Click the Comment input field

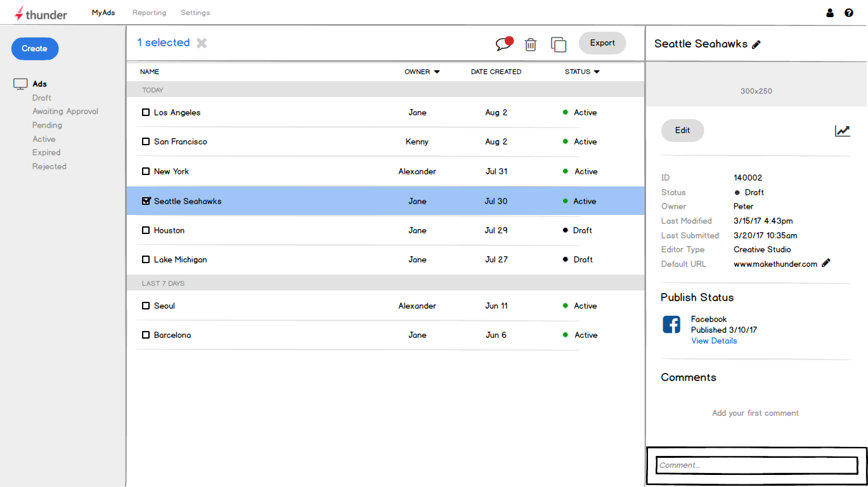[x=756, y=465]
